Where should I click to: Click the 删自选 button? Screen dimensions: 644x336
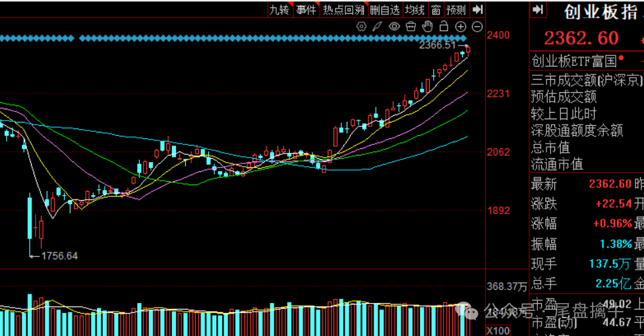(385, 10)
